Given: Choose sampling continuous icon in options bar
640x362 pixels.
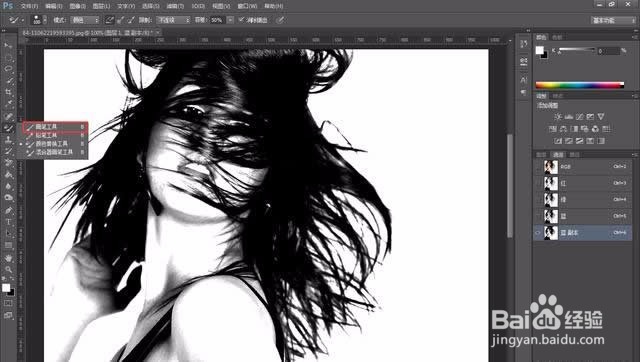Looking at the screenshot, I should pos(109,20).
